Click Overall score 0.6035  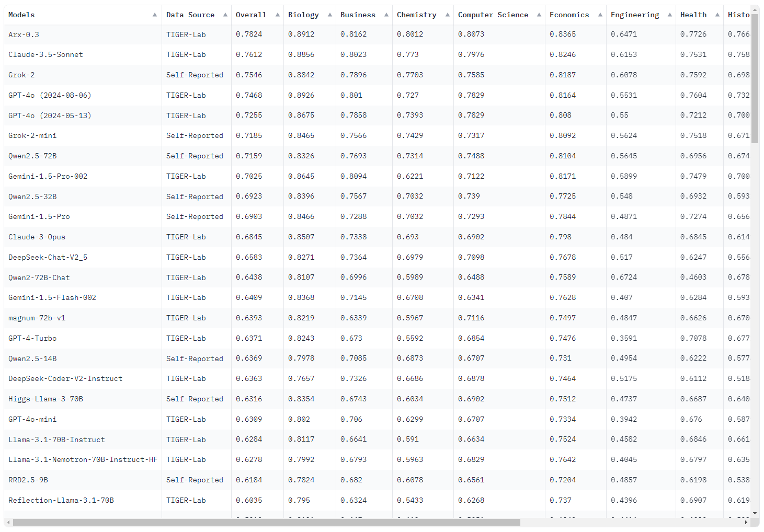[249, 500]
